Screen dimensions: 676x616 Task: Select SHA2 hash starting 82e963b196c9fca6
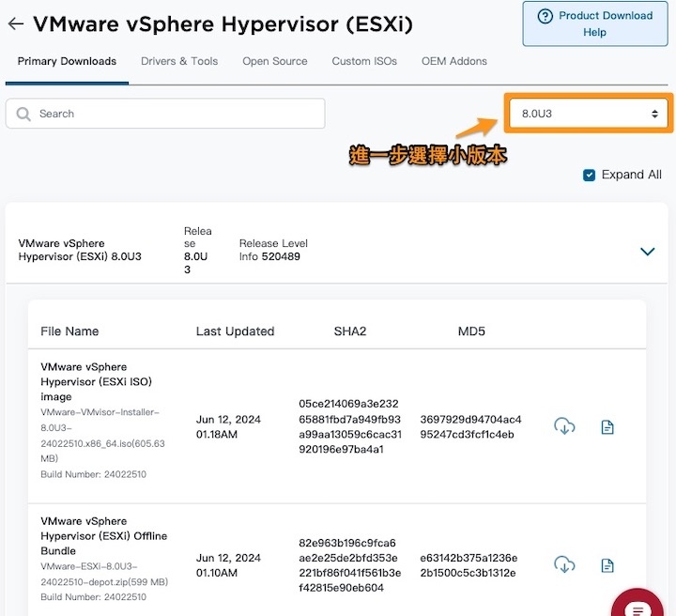[349, 565]
